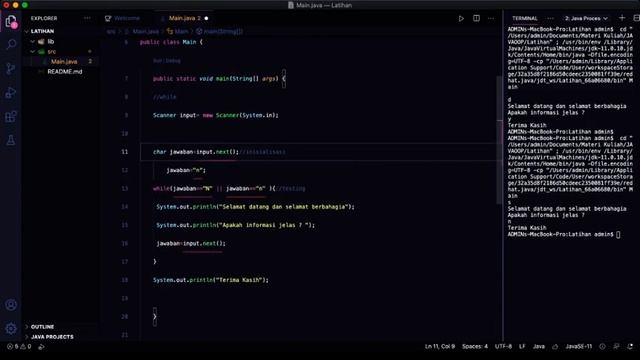Viewport: 640px width, 360px height.
Task: Select the TERMINAL panel tab
Action: (525, 18)
